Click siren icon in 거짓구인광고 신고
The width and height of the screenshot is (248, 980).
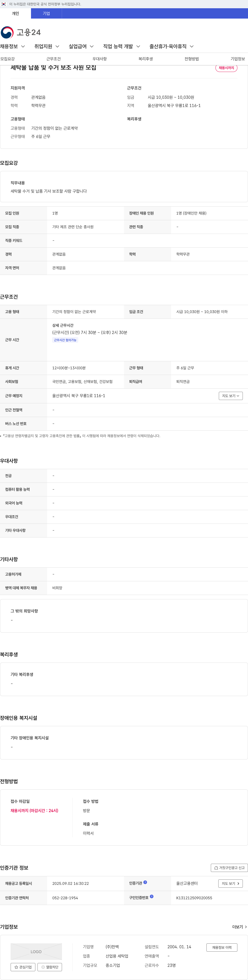216,868
